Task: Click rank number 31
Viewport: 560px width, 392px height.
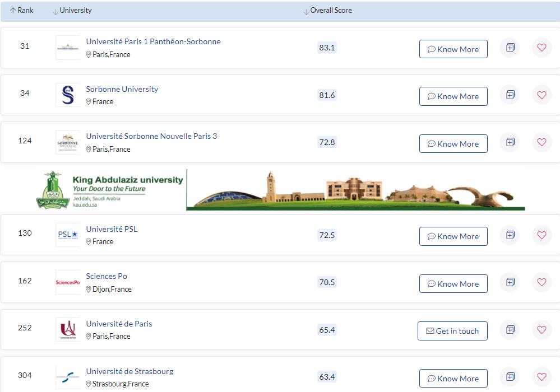Action: [25, 46]
